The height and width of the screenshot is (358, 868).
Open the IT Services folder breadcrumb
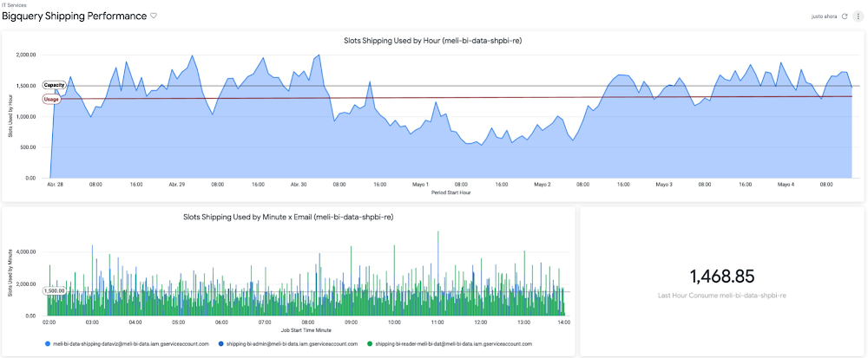click(13, 5)
